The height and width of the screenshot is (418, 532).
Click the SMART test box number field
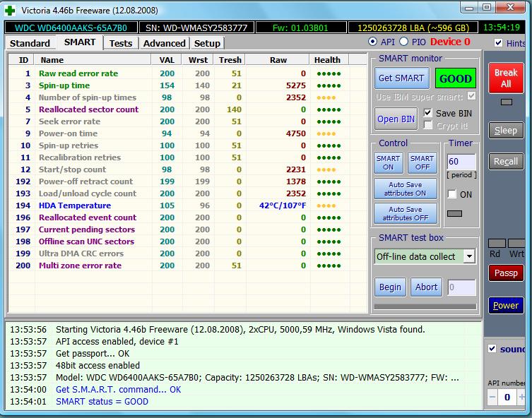coord(462,287)
